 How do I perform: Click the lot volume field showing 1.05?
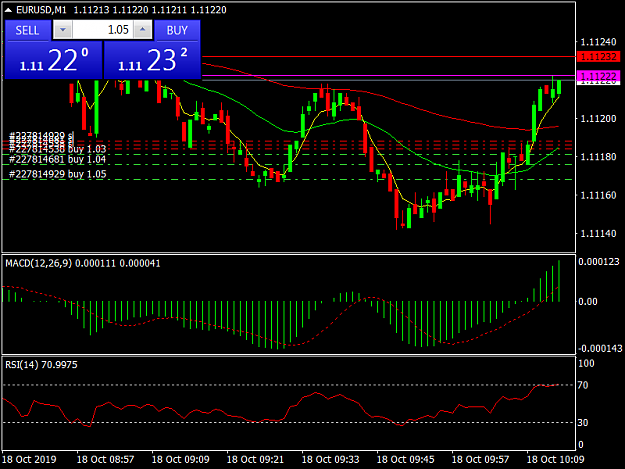pos(103,30)
